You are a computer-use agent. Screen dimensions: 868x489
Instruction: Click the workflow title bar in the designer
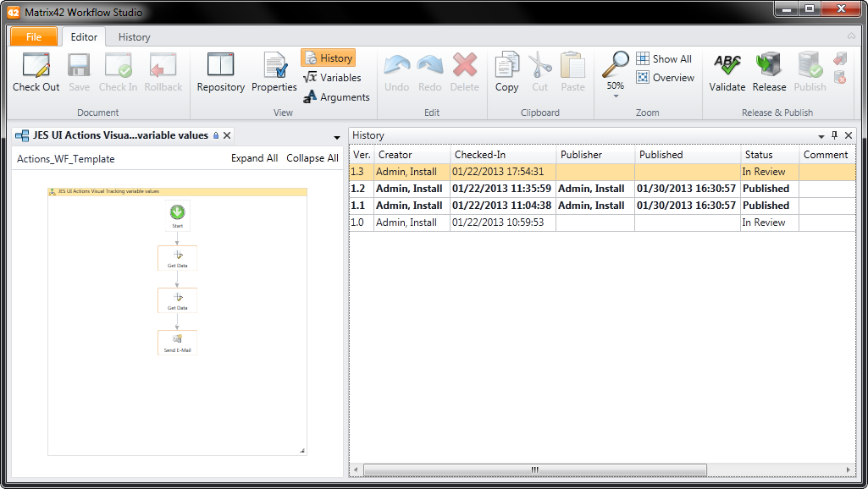[177, 191]
